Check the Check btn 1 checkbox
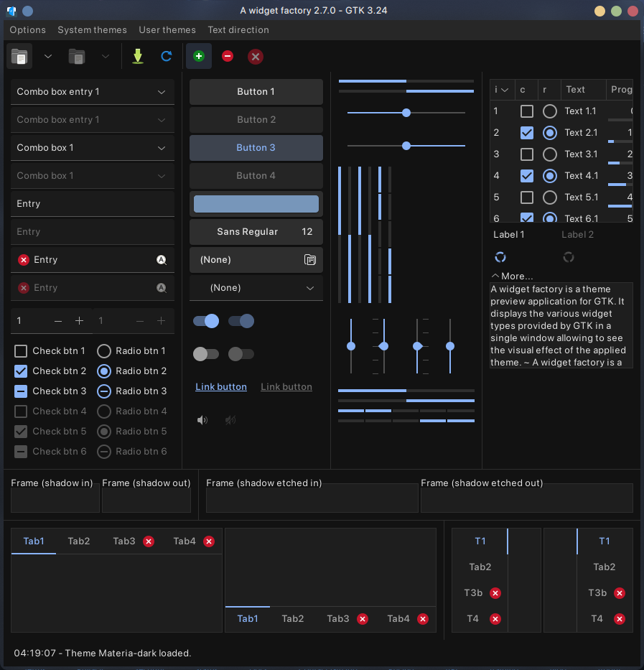 point(21,350)
